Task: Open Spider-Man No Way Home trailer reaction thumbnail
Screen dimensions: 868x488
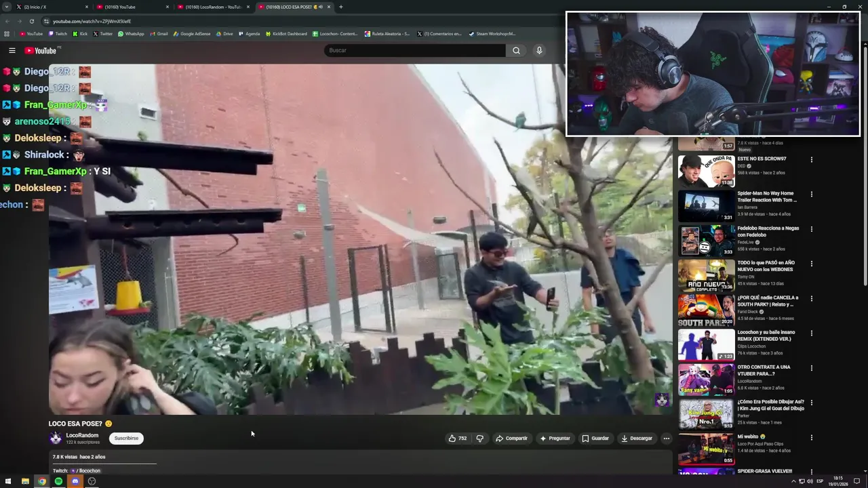Action: coord(706,205)
